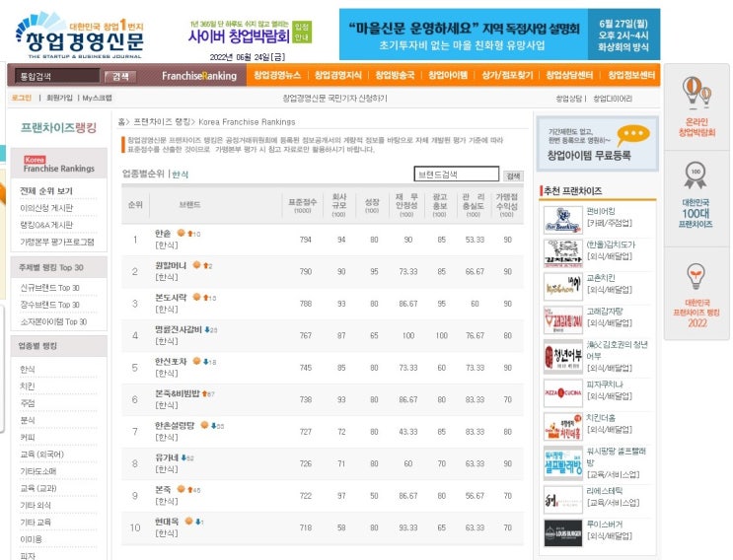Select 기타도소매 category in sidebar

point(37,471)
